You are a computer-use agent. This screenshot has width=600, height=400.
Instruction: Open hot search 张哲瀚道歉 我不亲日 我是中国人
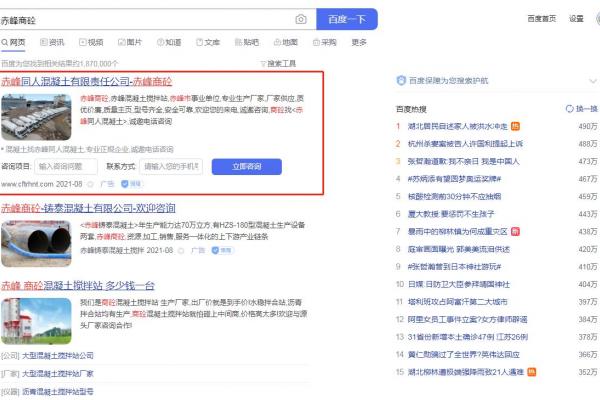point(463,162)
